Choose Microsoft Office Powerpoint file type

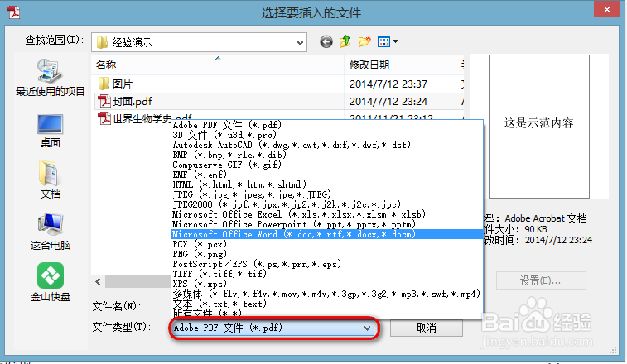click(x=326, y=224)
